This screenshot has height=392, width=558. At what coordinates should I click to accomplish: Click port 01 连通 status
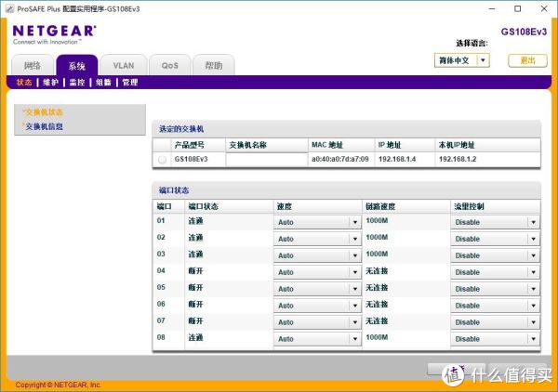[x=195, y=221]
